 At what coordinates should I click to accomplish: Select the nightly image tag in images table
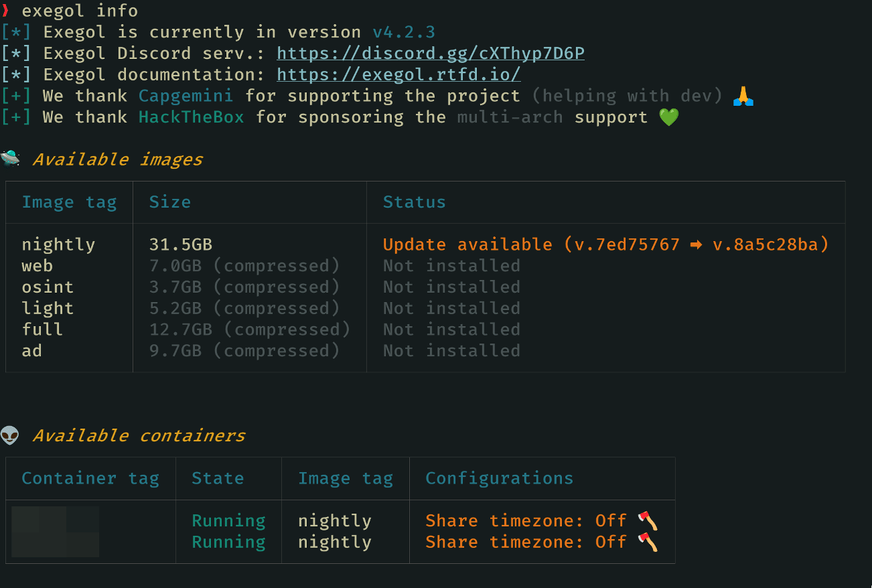click(x=58, y=245)
